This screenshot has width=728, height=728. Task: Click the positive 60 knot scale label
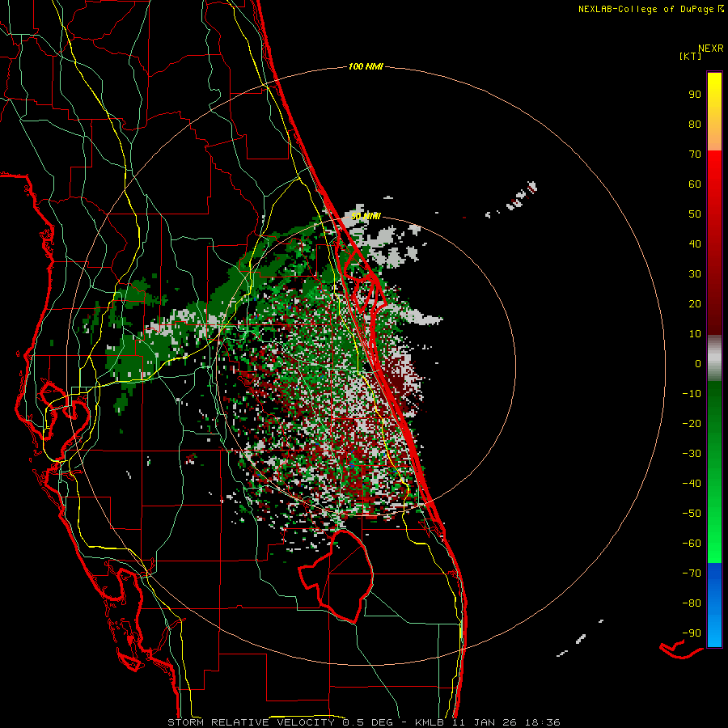(x=695, y=184)
